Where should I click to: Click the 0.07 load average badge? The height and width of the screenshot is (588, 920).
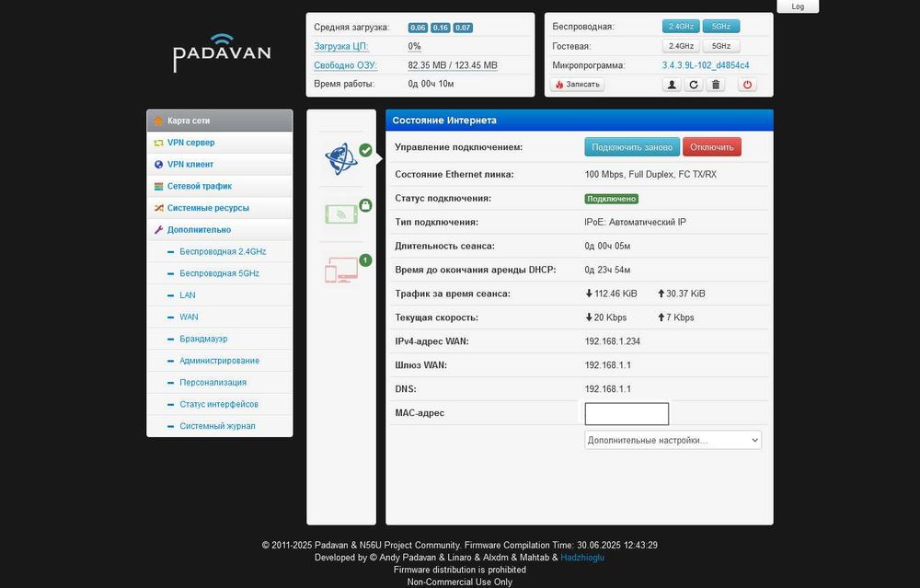click(x=463, y=28)
